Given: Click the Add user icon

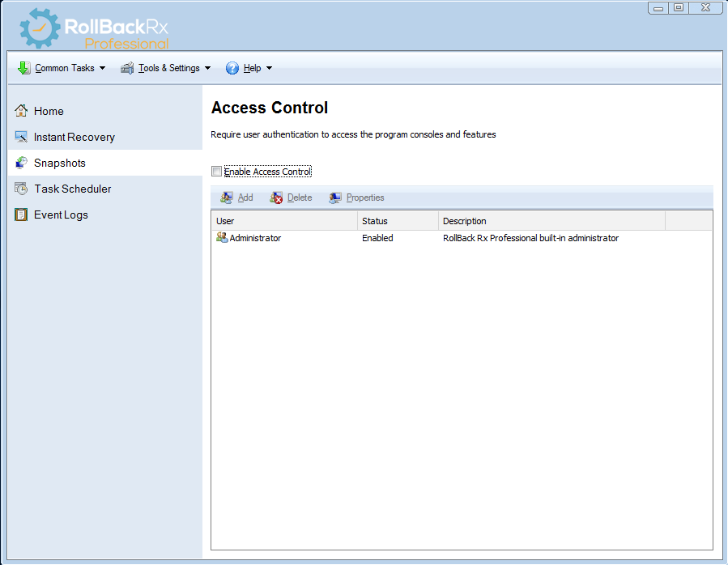Looking at the screenshot, I should tap(227, 198).
